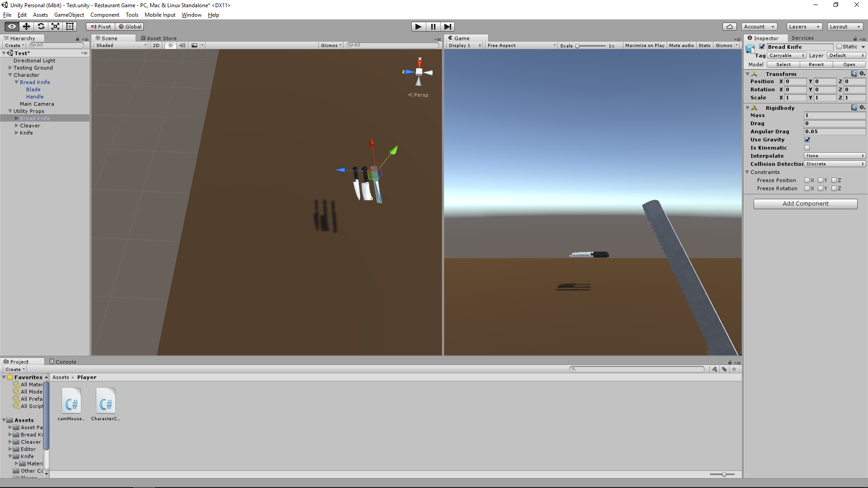Click the scene orientation gizmo
Image resolution: width=868 pixels, height=488 pixels.
(419, 72)
